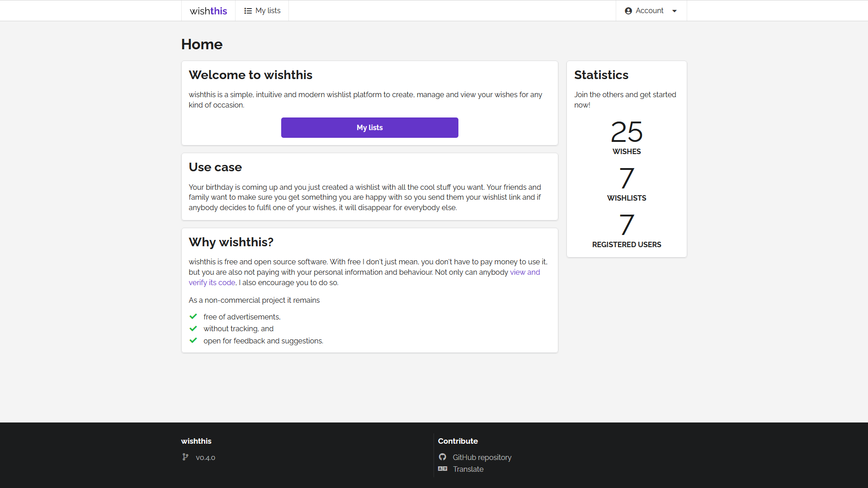Click the language Translate icon in footer
Screen dimensions: 868x488
pyautogui.click(x=442, y=469)
